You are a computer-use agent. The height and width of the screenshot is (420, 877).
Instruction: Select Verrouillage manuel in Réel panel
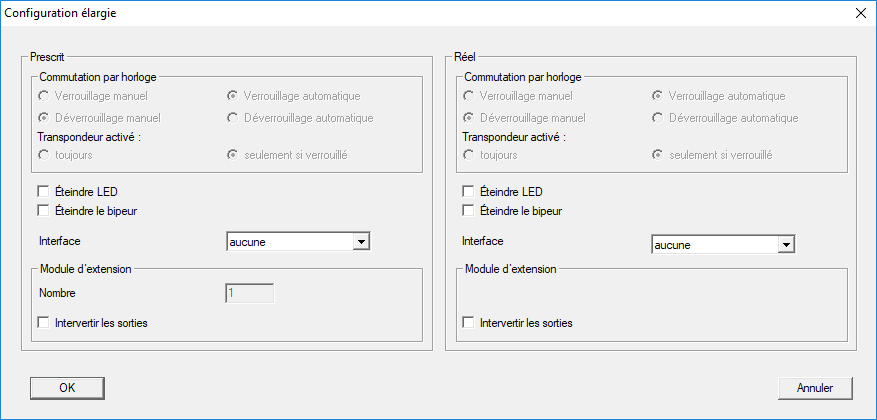click(x=468, y=96)
